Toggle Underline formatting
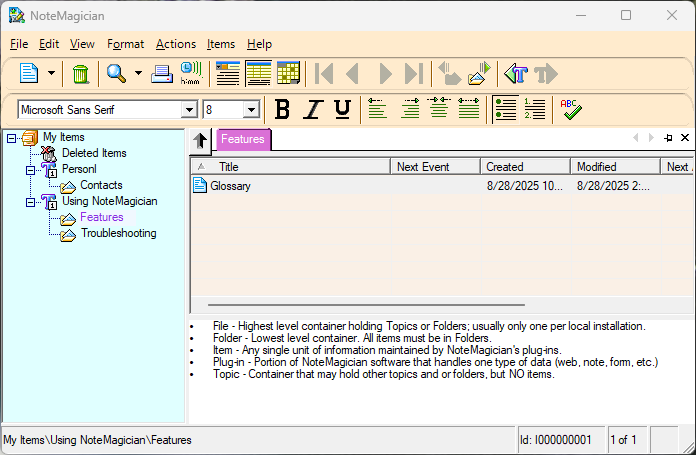Image resolution: width=696 pixels, height=455 pixels. (x=342, y=109)
